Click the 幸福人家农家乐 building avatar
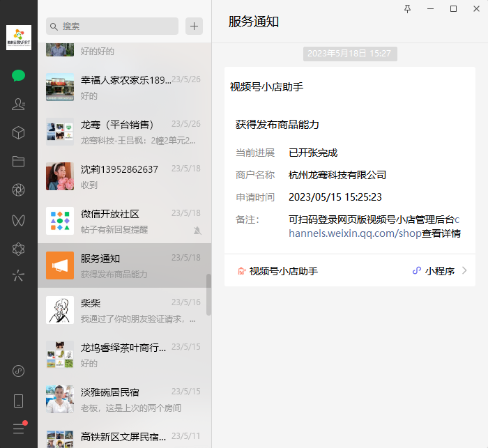Image resolution: width=488 pixels, height=448 pixels. click(60, 87)
